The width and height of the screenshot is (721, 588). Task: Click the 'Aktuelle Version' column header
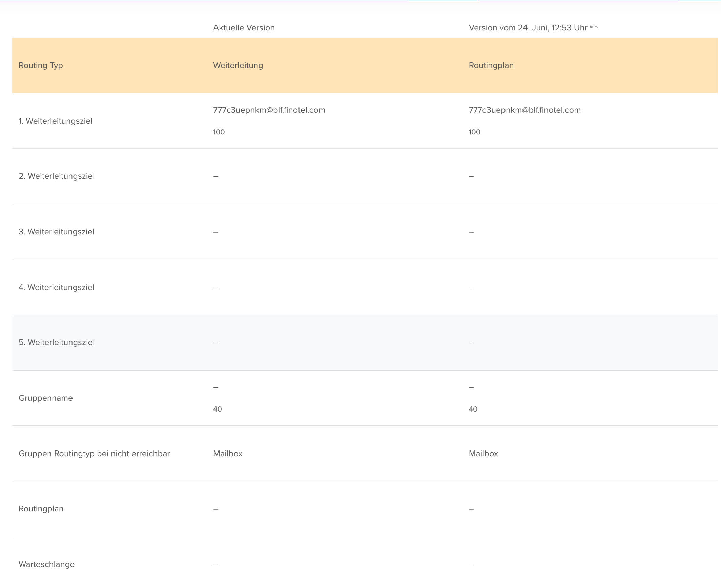[244, 28]
